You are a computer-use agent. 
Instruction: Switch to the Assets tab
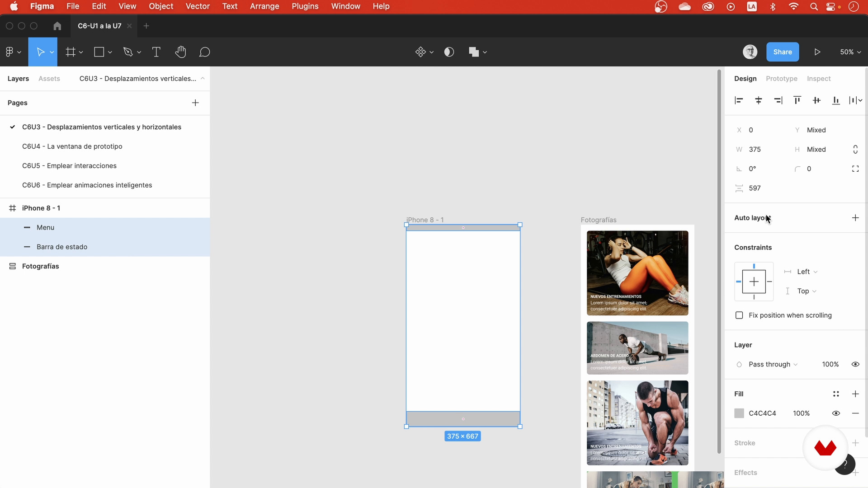(x=49, y=79)
